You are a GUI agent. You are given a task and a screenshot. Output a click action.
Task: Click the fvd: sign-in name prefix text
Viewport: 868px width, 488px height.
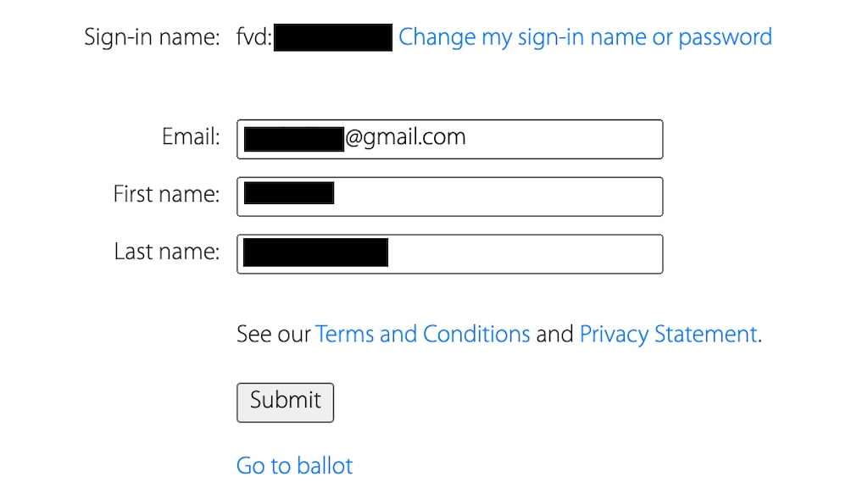pos(254,37)
